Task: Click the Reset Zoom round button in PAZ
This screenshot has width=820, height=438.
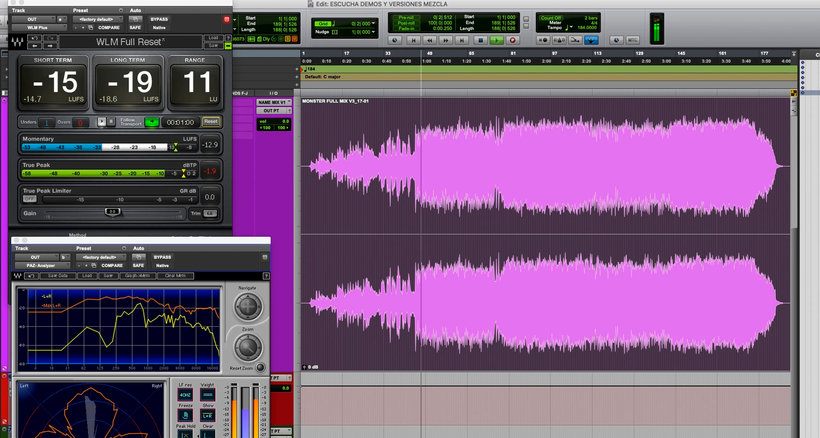Action: click(x=260, y=367)
